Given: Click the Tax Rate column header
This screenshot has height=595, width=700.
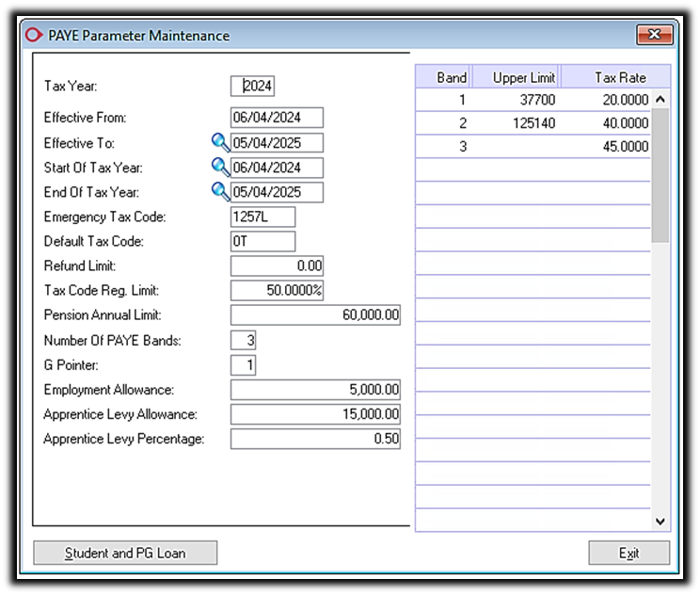Looking at the screenshot, I should point(619,77).
